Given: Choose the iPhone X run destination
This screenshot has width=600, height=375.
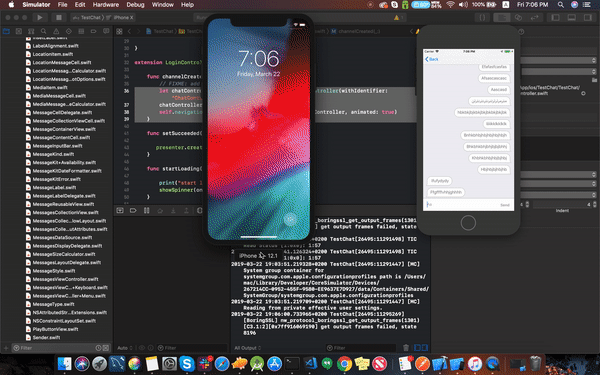Looking at the screenshot, I should coord(120,18).
